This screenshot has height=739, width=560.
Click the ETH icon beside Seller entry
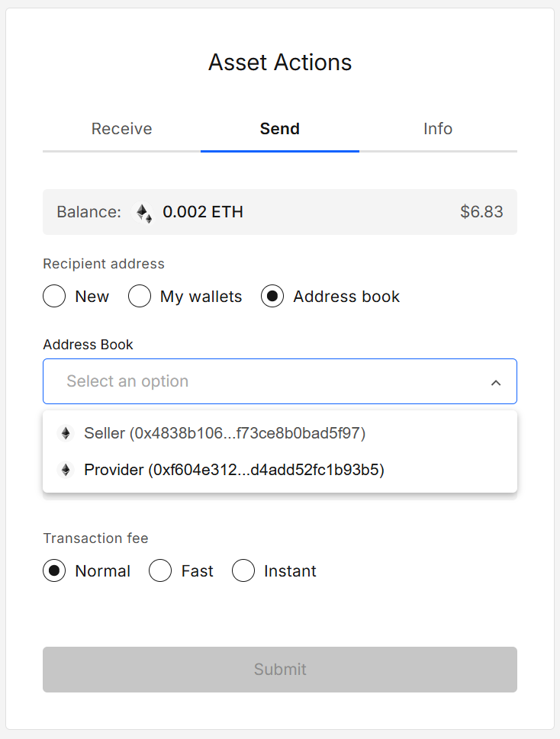pos(66,432)
